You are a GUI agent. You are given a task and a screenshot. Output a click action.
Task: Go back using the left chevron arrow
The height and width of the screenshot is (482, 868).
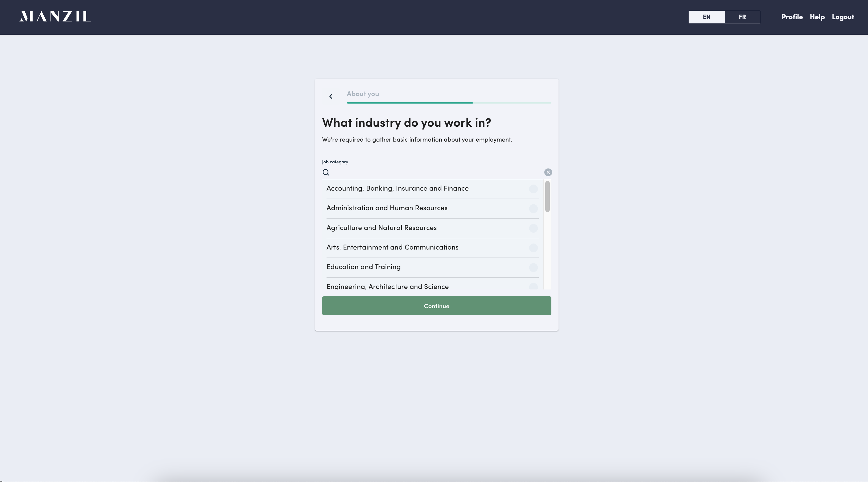click(x=331, y=96)
